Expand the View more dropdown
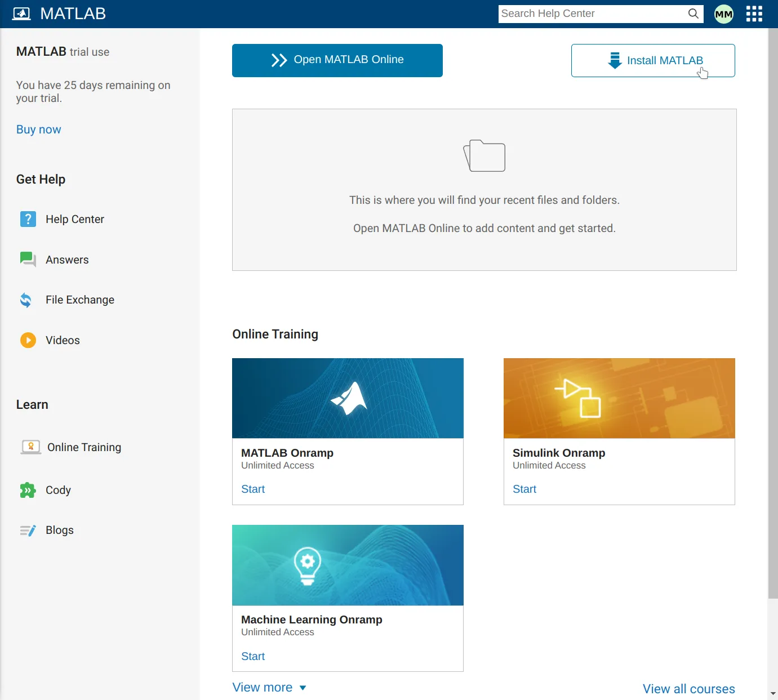The image size is (778, 700). (x=269, y=688)
